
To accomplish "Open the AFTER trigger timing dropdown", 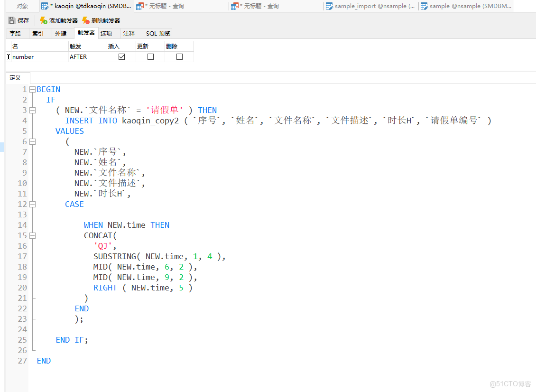I will click(87, 56).
